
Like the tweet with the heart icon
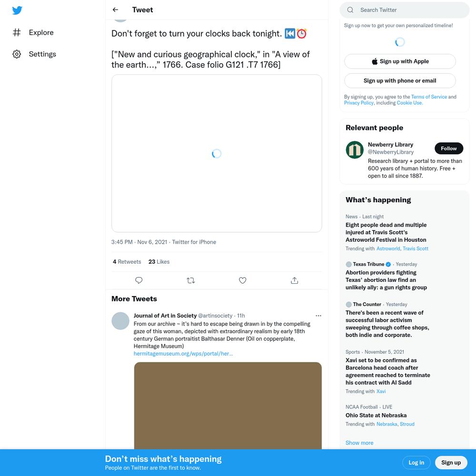[243, 280]
